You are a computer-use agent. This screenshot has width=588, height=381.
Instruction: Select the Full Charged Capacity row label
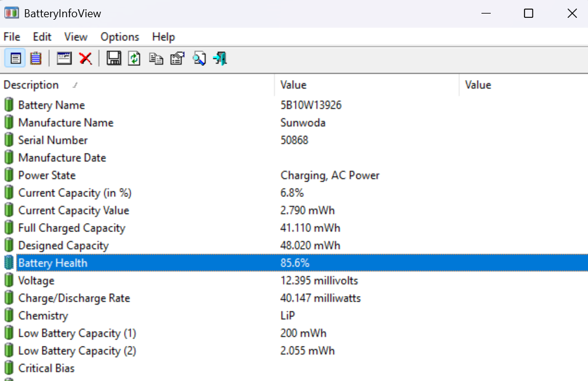tap(71, 228)
